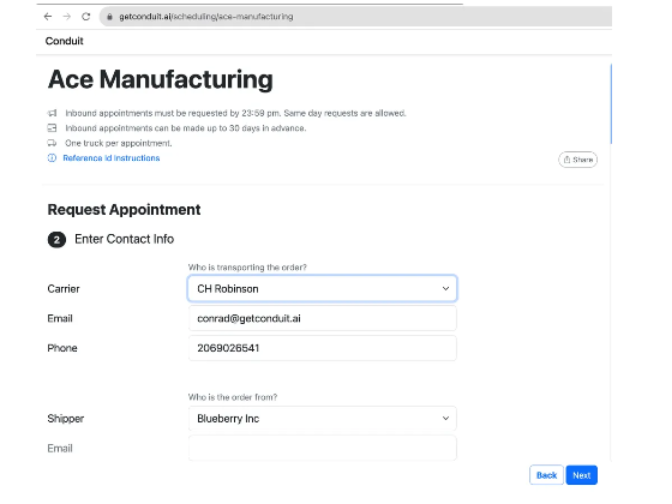
Task: Click the megaphone icon beside inbound request notice
Action: (52, 113)
